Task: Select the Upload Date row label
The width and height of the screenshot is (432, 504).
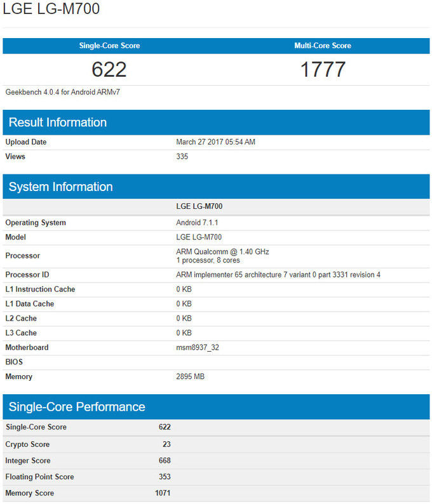Action: point(26,142)
